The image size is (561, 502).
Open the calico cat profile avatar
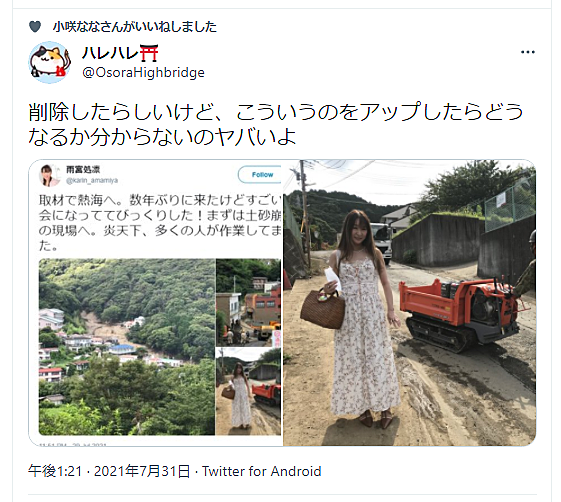point(49,62)
